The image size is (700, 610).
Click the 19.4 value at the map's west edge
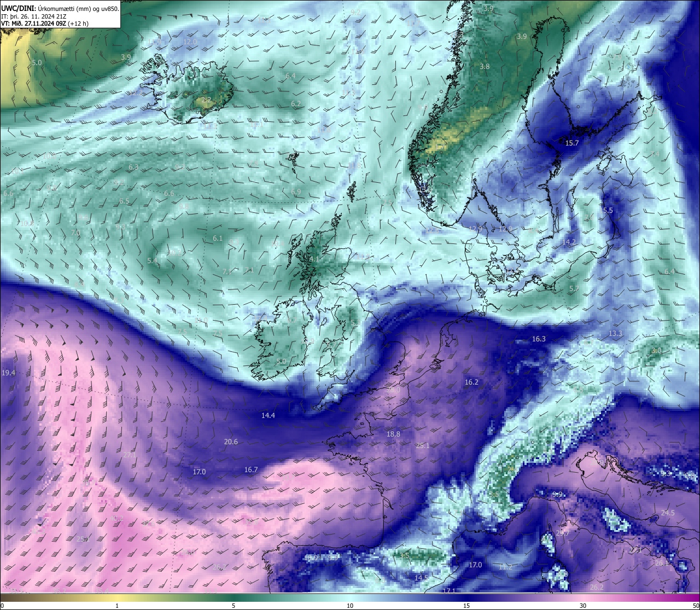[x=8, y=373]
